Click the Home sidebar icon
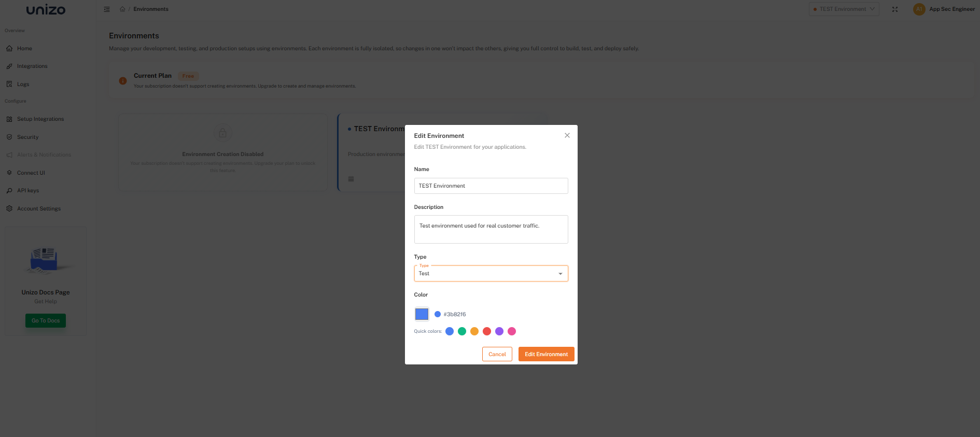Screen dimensions: 980x437 click(9, 49)
